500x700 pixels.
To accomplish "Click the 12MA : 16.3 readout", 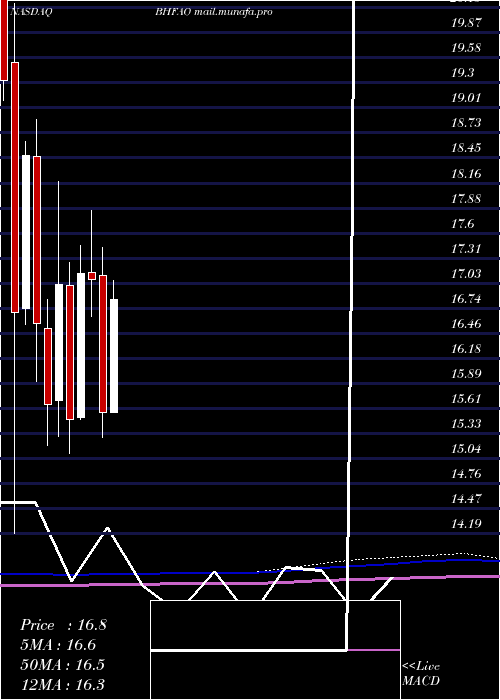I will pos(62,684).
